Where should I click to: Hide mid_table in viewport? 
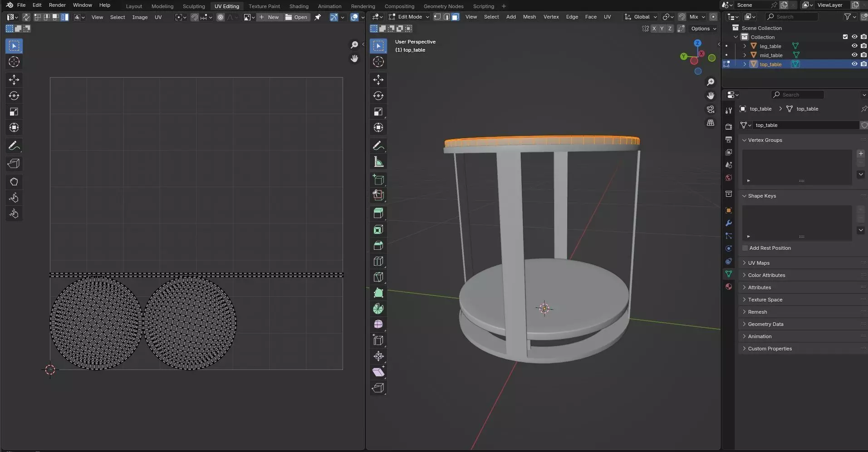click(854, 55)
